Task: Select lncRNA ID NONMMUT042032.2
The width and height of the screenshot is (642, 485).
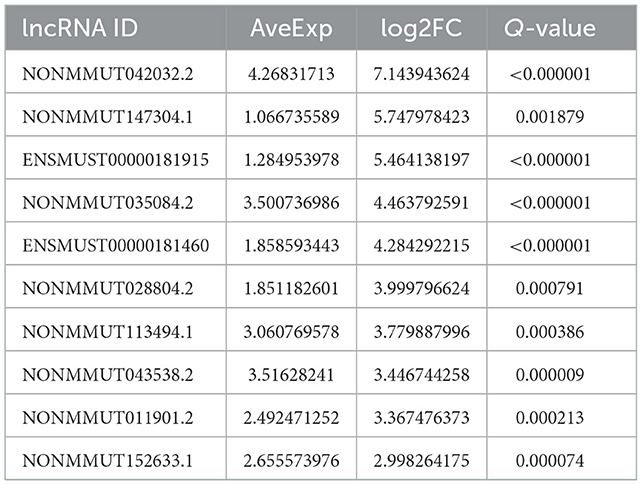Action: (x=108, y=74)
